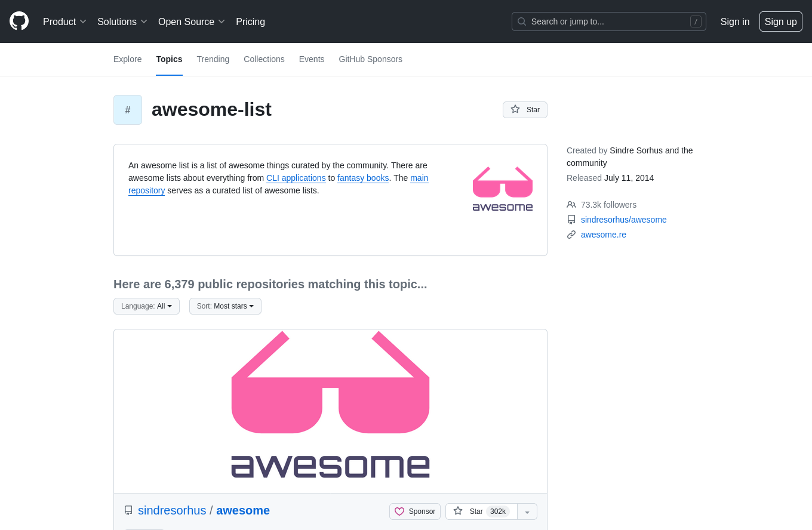Open the Pricing page
Image resolution: width=812 pixels, height=530 pixels.
[x=250, y=21]
